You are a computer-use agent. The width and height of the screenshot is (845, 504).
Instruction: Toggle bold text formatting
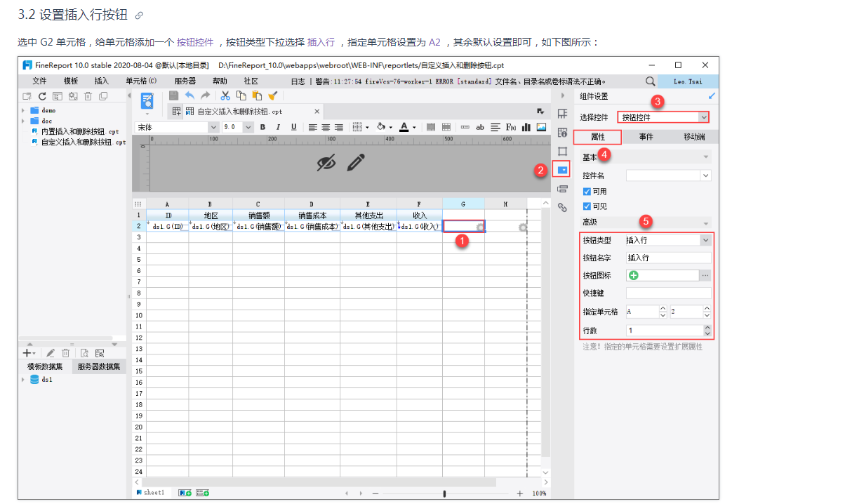[x=262, y=127]
